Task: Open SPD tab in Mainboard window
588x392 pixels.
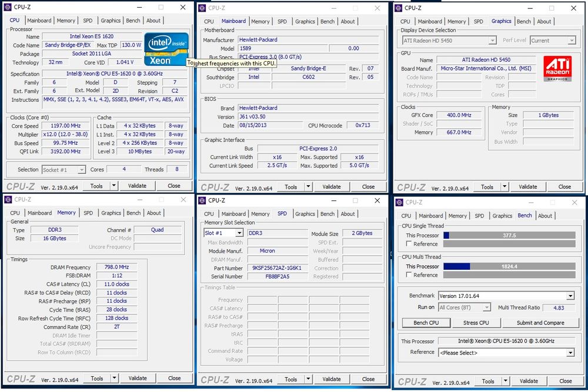Action: click(282, 21)
